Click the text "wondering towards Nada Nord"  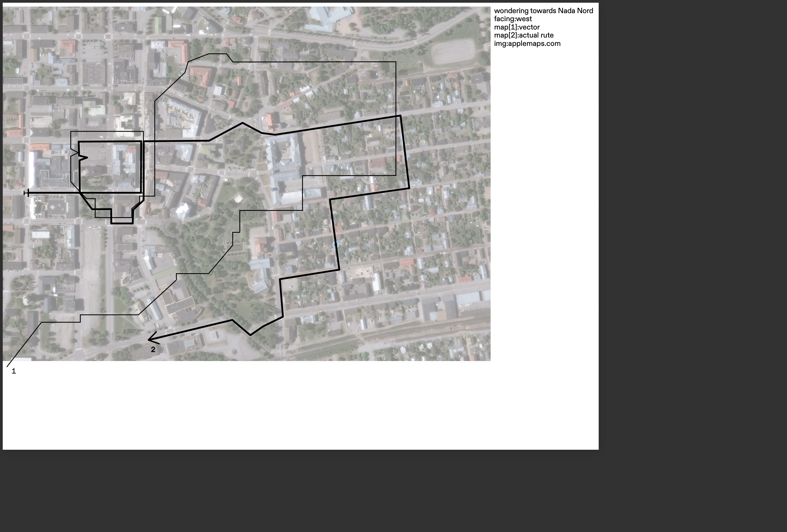pos(543,11)
